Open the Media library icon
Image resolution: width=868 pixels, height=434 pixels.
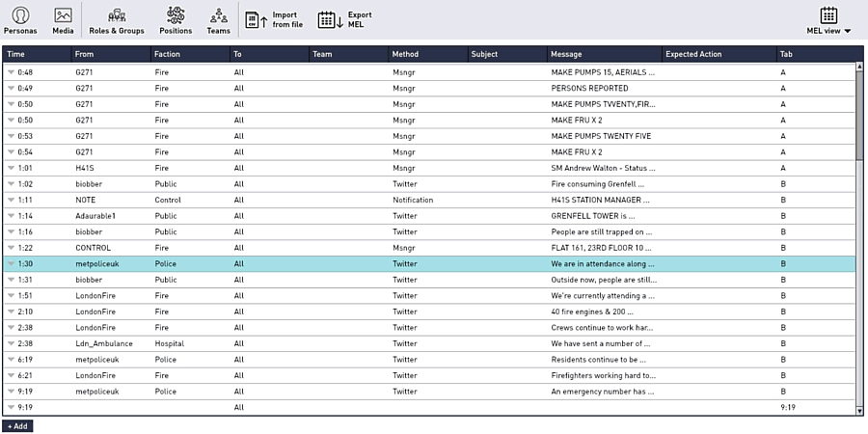pos(63,20)
